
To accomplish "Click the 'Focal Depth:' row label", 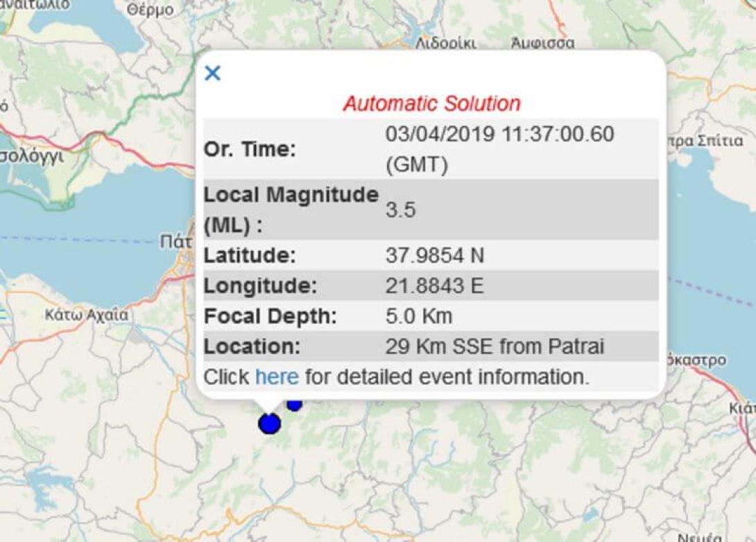I will (x=270, y=316).
